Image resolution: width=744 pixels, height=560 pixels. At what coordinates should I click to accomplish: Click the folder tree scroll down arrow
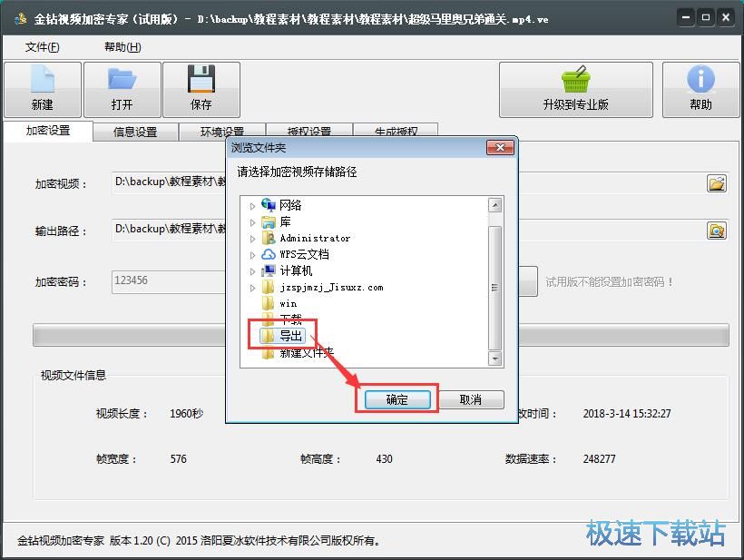click(x=494, y=359)
